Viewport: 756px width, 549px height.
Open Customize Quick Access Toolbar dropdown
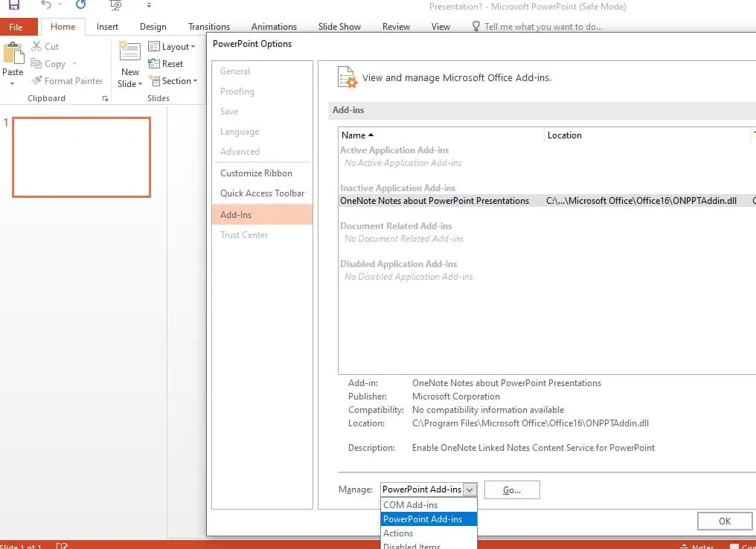pos(149,5)
